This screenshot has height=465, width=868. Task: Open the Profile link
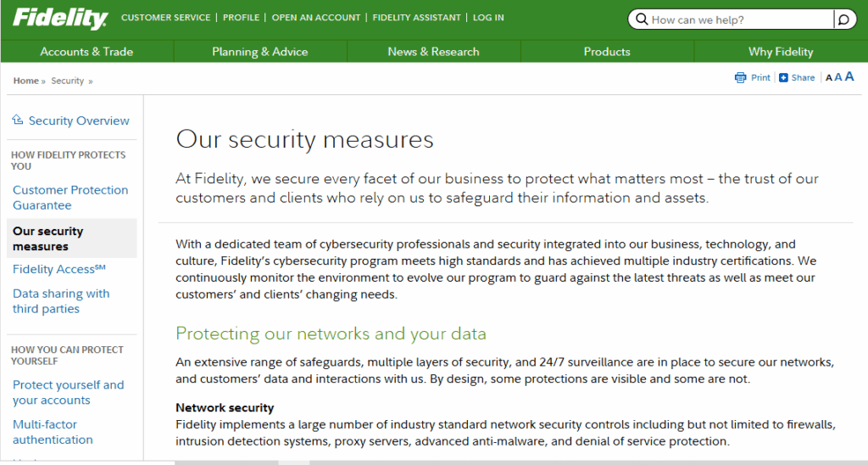(x=241, y=18)
